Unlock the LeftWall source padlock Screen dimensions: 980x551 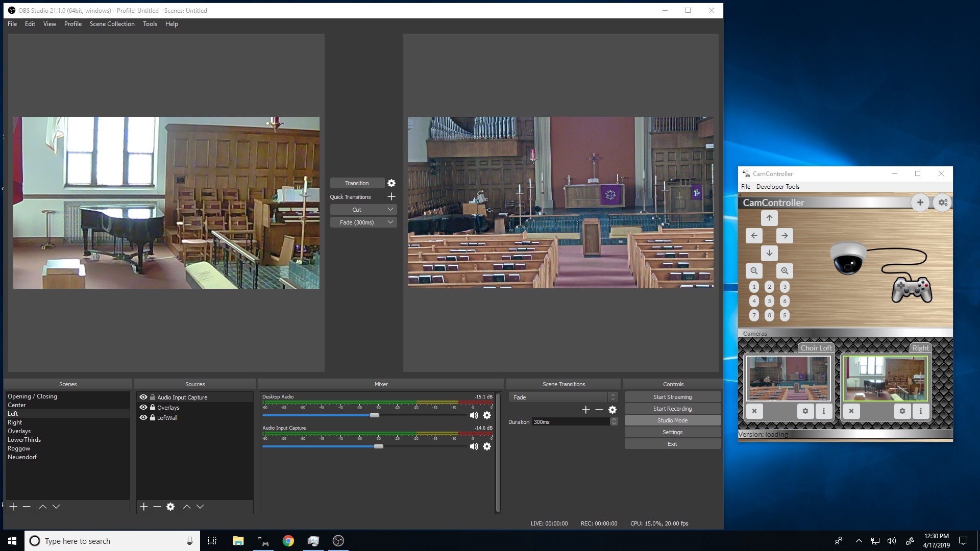pos(152,417)
